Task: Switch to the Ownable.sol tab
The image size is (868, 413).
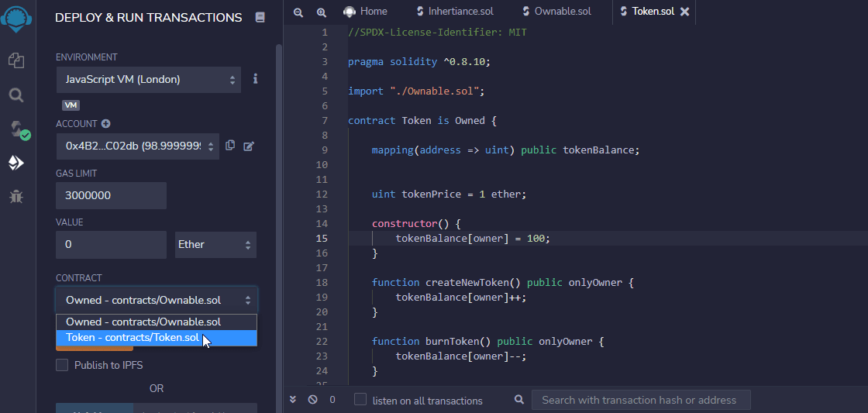Action: 557,12
